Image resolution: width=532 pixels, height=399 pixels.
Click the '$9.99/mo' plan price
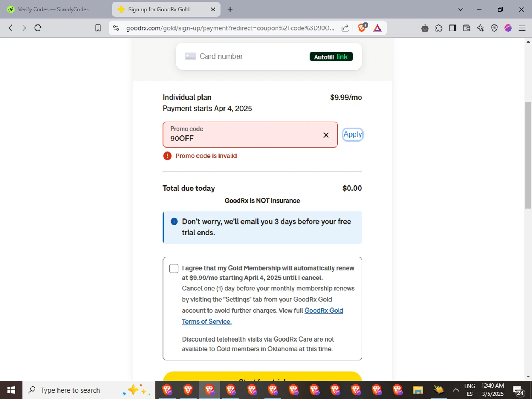pyautogui.click(x=346, y=97)
